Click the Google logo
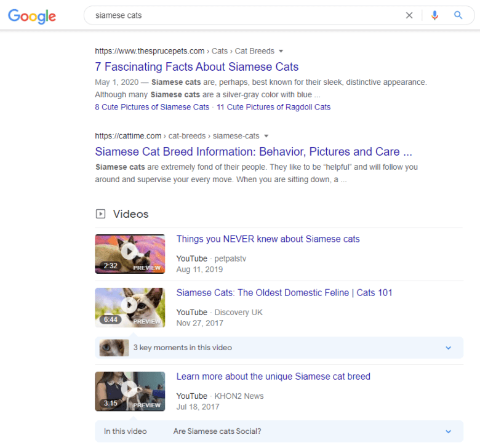The image size is (480, 448). 32,16
